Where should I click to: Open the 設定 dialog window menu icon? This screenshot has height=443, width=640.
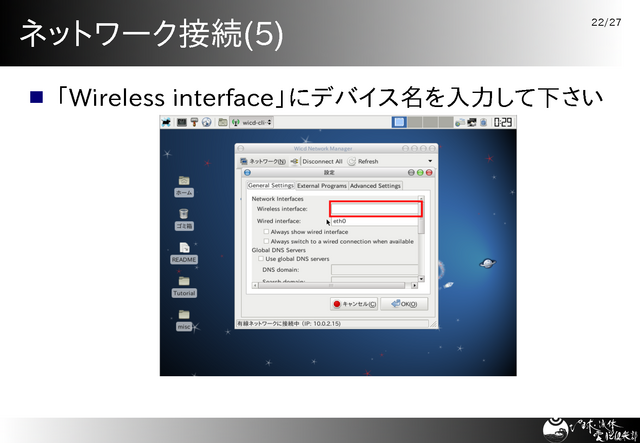247,173
